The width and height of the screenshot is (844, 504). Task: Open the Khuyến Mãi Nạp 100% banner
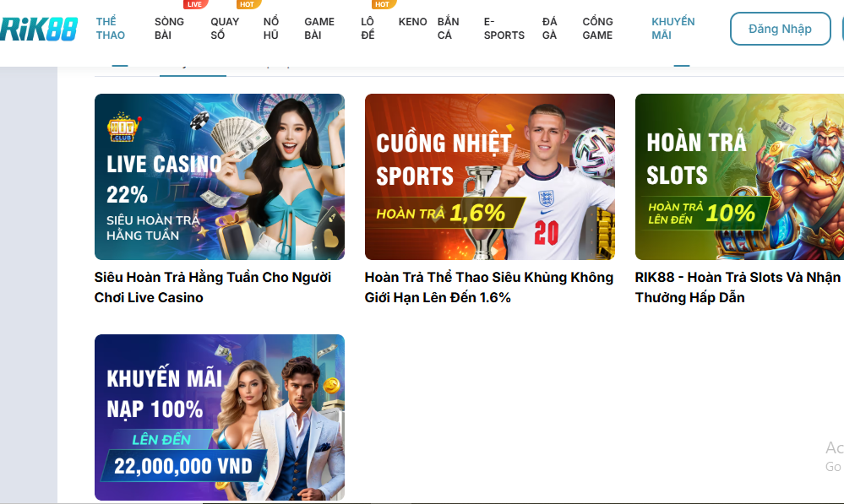(220, 417)
